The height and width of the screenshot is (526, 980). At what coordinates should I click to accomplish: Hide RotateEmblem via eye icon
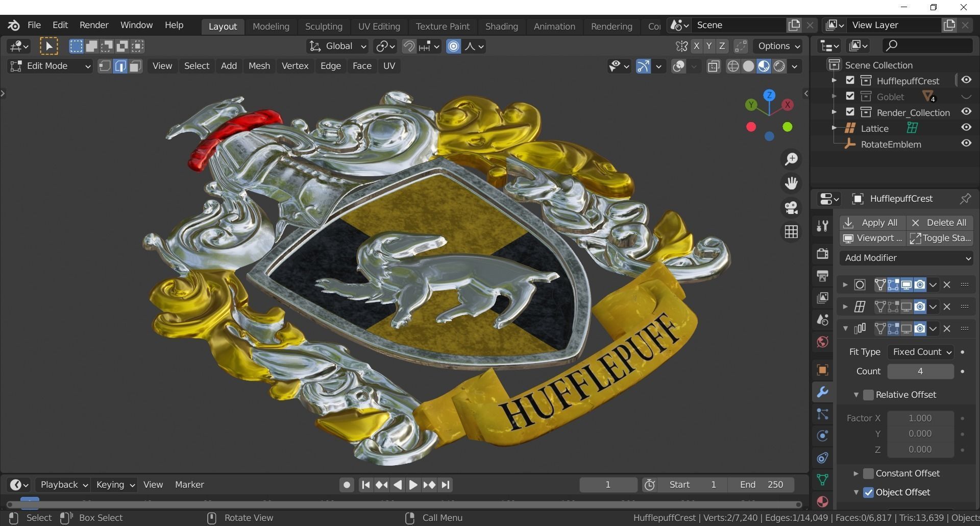coord(966,144)
